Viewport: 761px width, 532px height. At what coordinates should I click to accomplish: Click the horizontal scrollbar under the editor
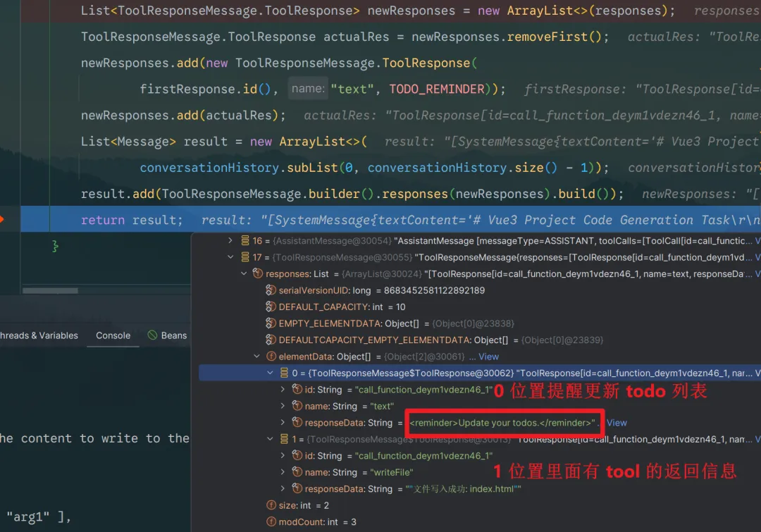click(50, 291)
